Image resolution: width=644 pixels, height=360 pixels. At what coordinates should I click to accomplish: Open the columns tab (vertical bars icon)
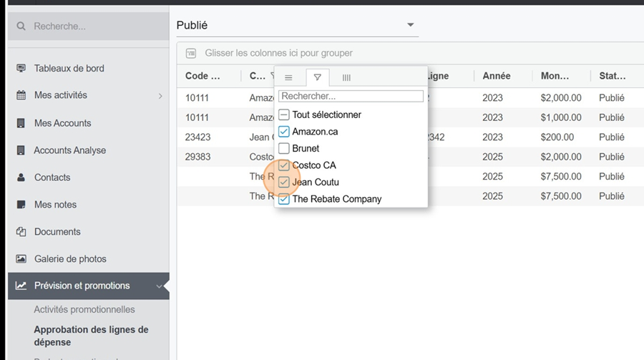[x=346, y=77]
